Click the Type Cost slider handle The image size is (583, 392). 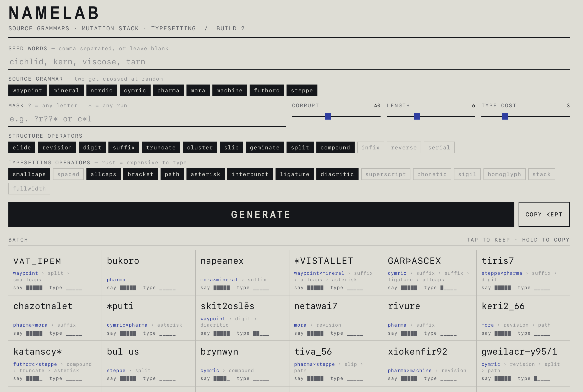pos(505,116)
